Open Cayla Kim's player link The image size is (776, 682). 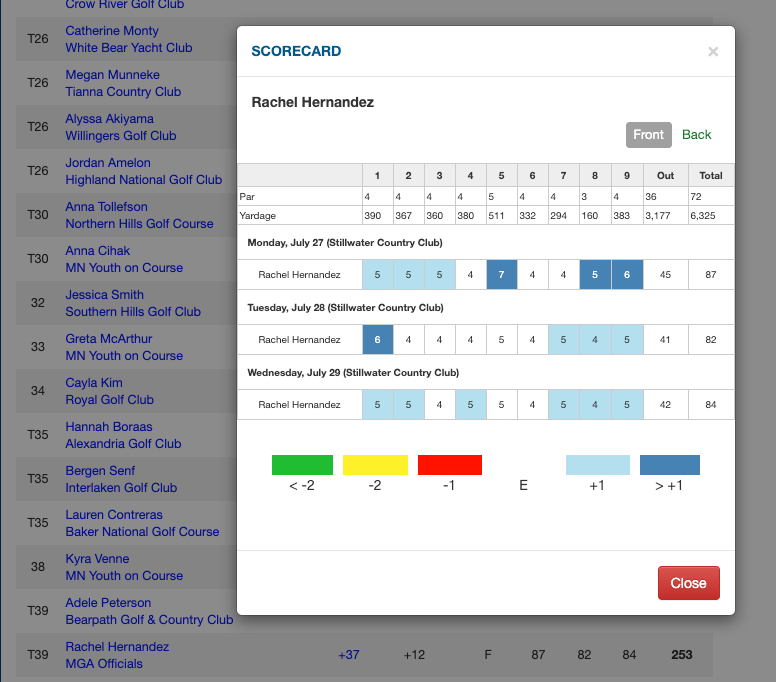pos(94,383)
